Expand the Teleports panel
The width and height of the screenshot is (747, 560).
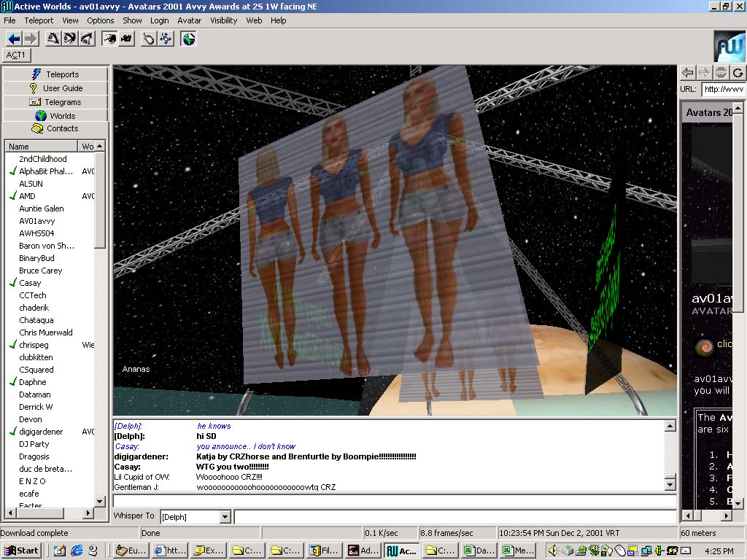pyautogui.click(x=55, y=74)
